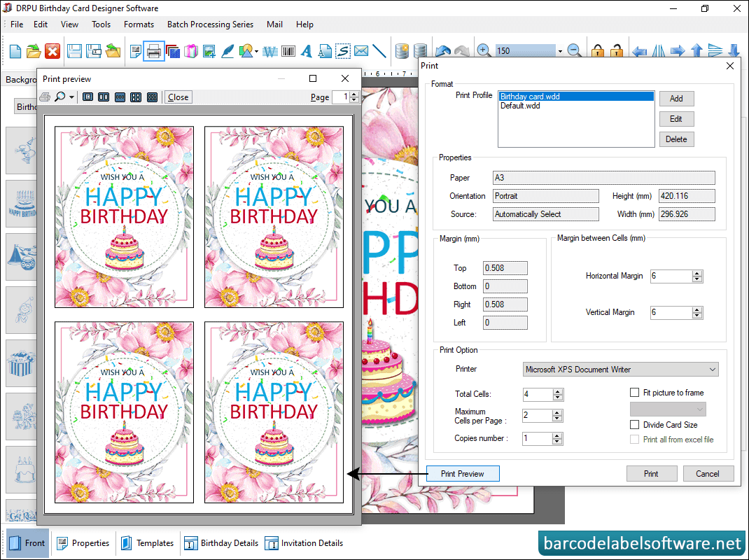Increase Total Cells stepper value
The width and height of the screenshot is (749, 560).
coord(557,391)
